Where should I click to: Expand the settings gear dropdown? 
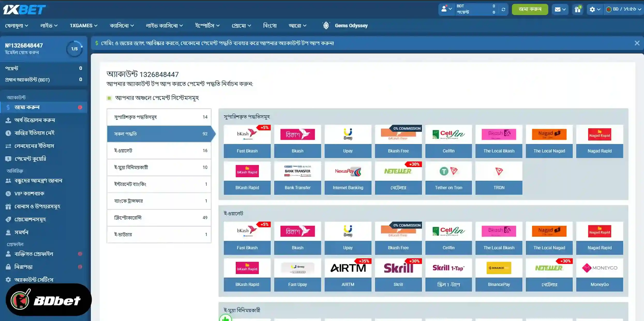coord(595,10)
